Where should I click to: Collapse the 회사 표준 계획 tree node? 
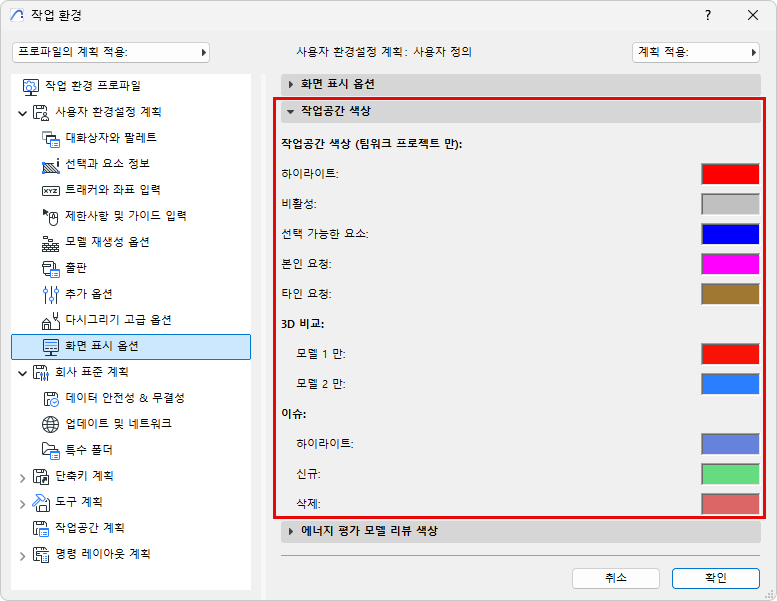tap(22, 373)
